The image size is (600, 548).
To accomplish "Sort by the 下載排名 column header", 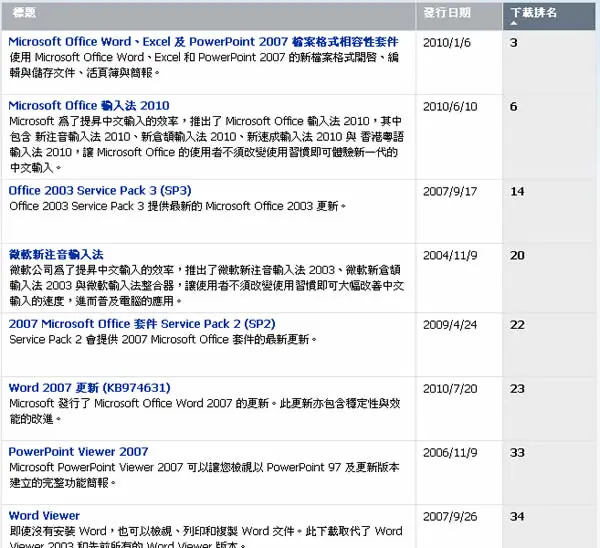I will click(x=533, y=13).
